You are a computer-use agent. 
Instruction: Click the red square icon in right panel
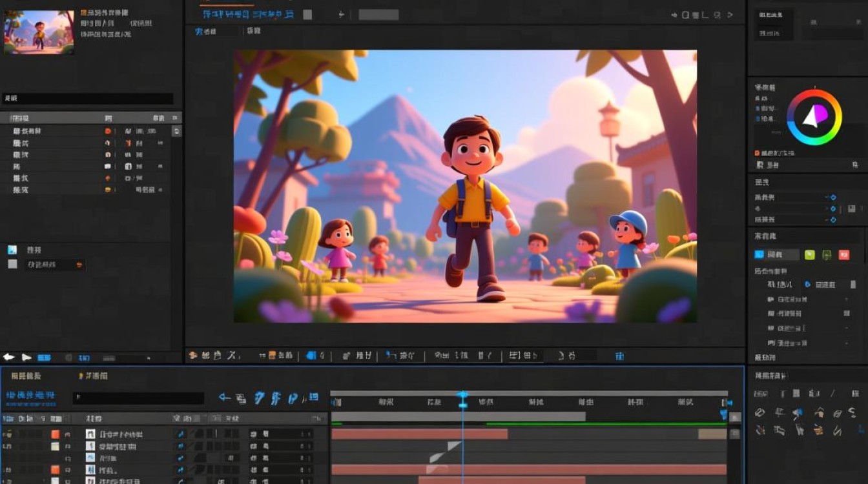pos(843,255)
